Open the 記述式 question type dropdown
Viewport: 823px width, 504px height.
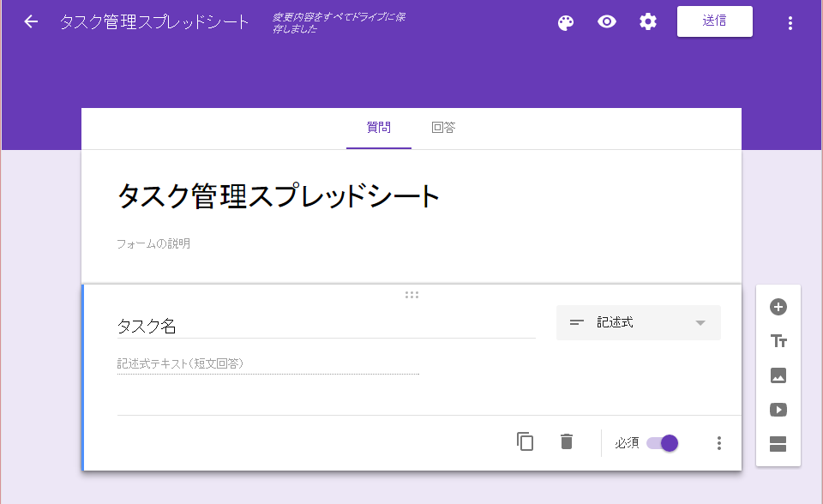point(638,322)
